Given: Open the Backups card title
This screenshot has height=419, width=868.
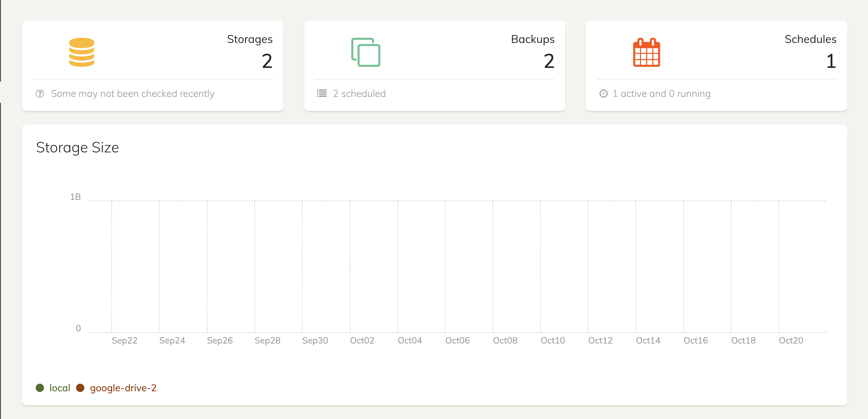Looking at the screenshot, I should 533,39.
